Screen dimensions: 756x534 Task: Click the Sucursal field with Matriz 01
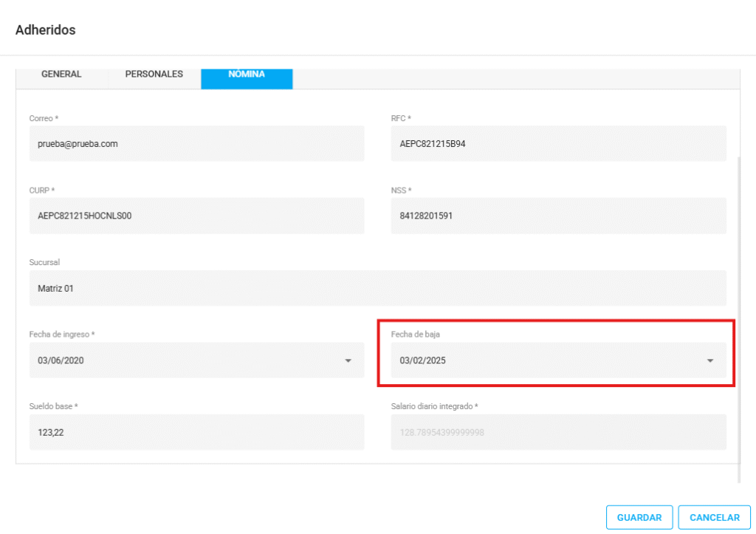point(377,288)
